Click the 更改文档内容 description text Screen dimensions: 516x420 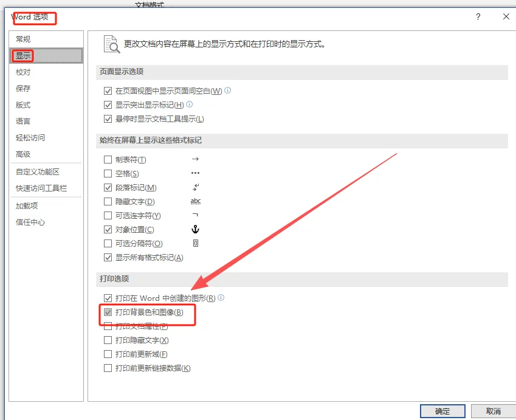[x=225, y=44]
